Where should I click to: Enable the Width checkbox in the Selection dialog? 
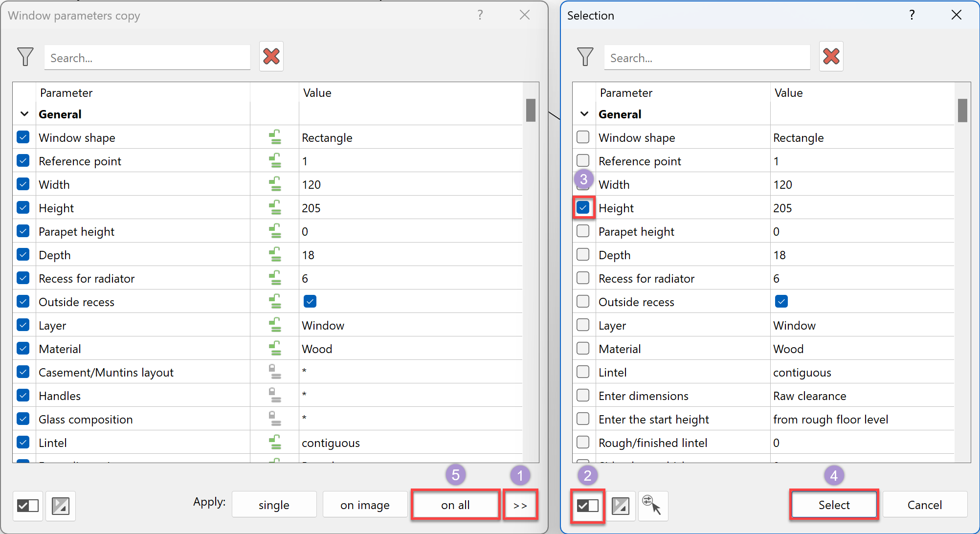(x=583, y=184)
